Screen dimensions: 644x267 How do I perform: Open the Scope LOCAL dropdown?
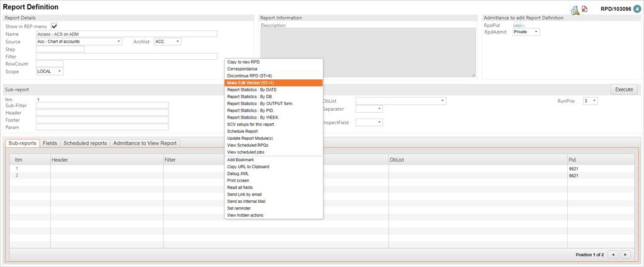coord(50,71)
